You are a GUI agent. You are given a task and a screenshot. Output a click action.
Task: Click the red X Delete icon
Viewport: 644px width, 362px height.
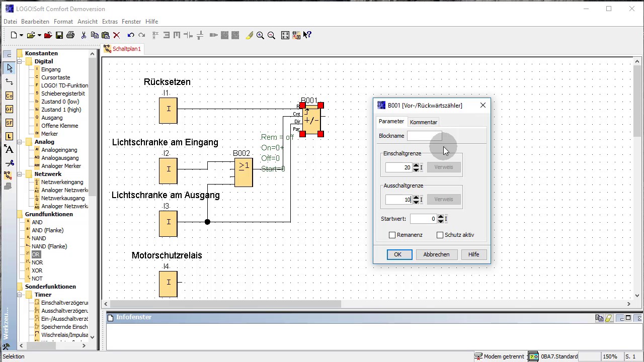[x=116, y=35]
